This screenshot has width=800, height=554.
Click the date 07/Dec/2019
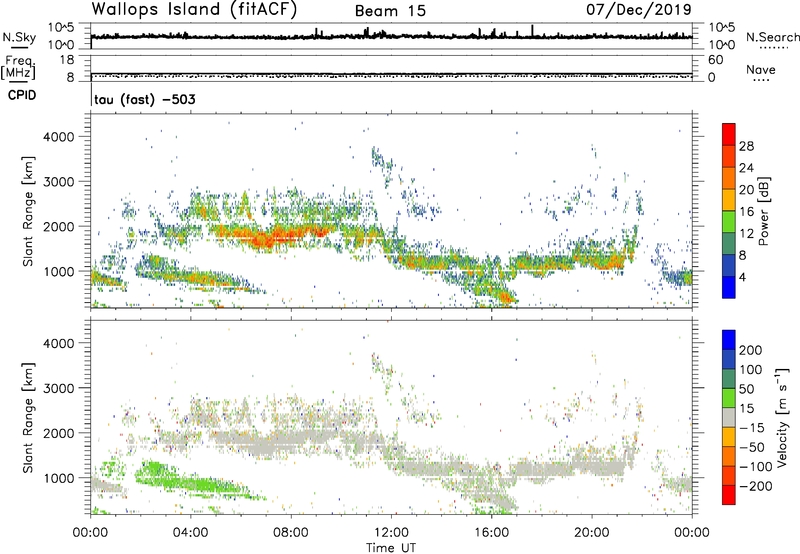tap(639, 9)
